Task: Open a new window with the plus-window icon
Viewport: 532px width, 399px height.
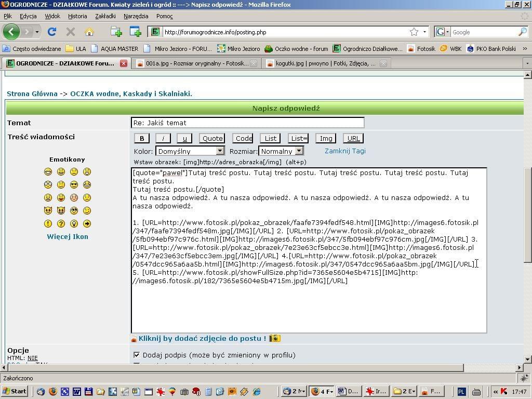Action: [x=136, y=32]
